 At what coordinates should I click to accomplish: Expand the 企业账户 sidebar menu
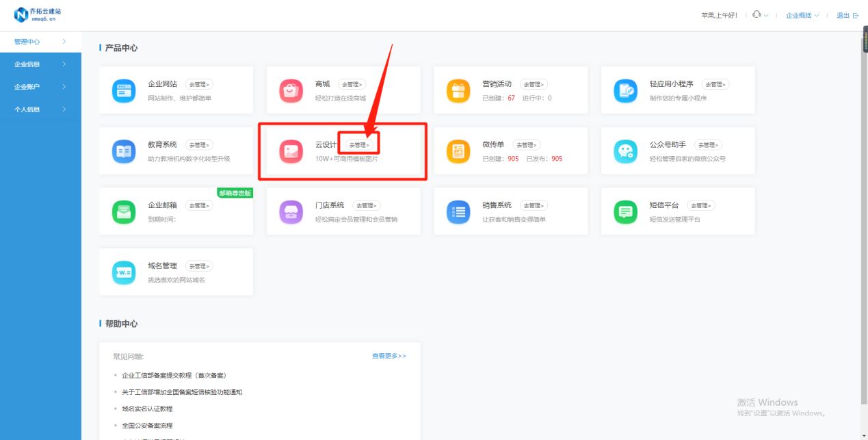click(x=40, y=87)
